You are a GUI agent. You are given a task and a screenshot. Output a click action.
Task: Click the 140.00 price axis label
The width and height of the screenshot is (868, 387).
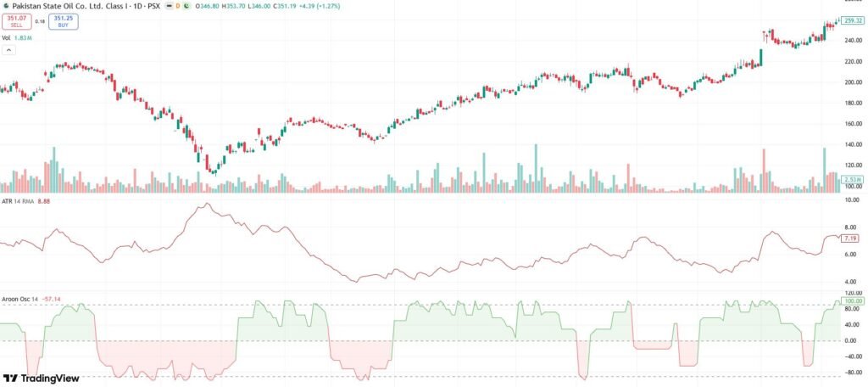click(853, 144)
